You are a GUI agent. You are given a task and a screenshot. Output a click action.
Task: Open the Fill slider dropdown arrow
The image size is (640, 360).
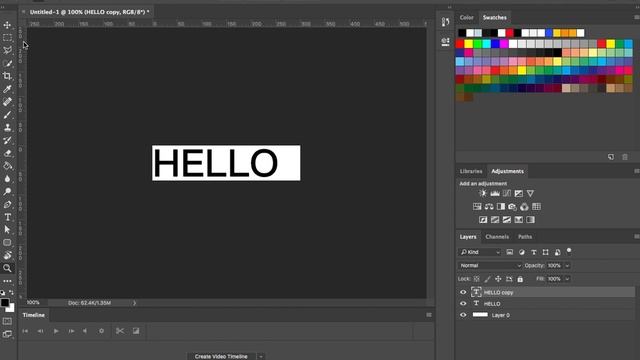tap(567, 279)
